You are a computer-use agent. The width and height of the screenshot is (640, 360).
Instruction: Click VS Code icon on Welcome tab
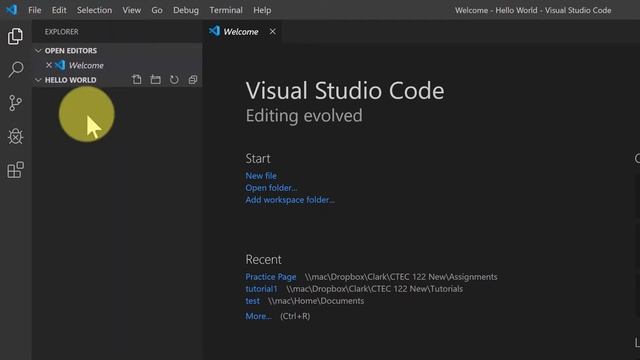(214, 31)
